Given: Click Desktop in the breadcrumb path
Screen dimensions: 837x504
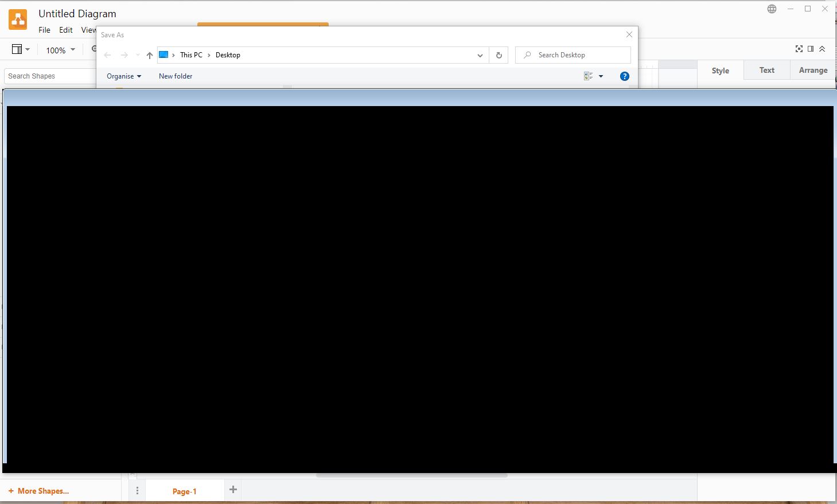Looking at the screenshot, I should pos(228,54).
